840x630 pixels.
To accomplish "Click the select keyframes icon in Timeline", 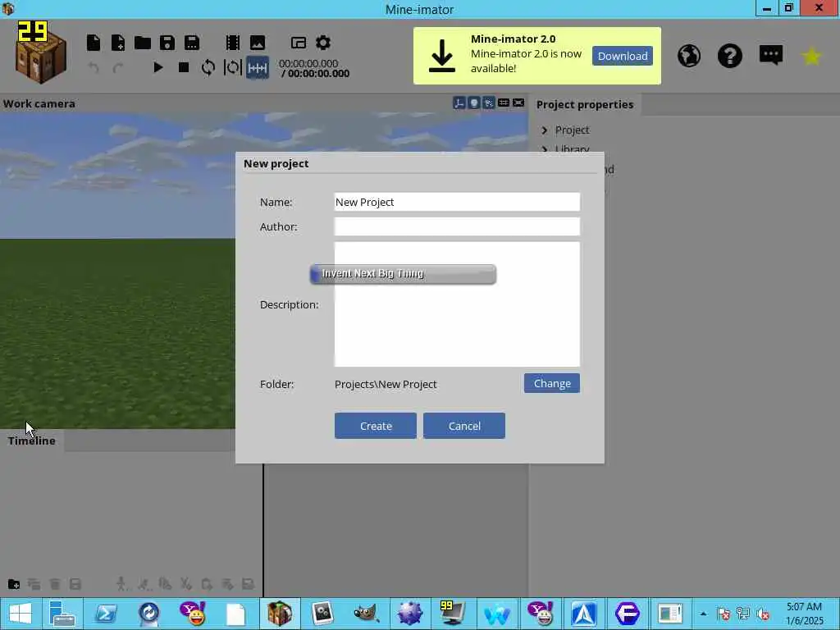I will [x=75, y=584].
